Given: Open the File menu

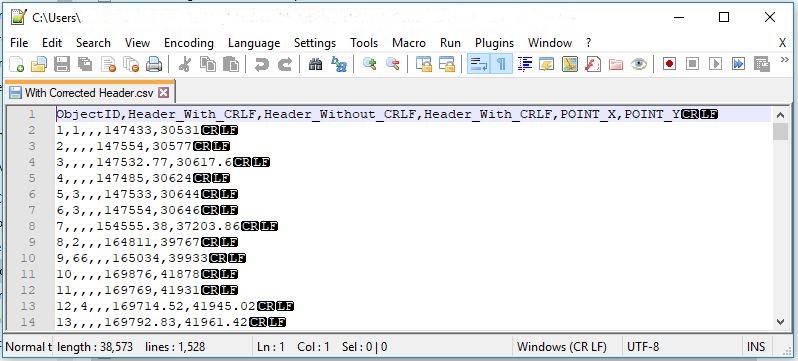Looking at the screenshot, I should tap(19, 43).
